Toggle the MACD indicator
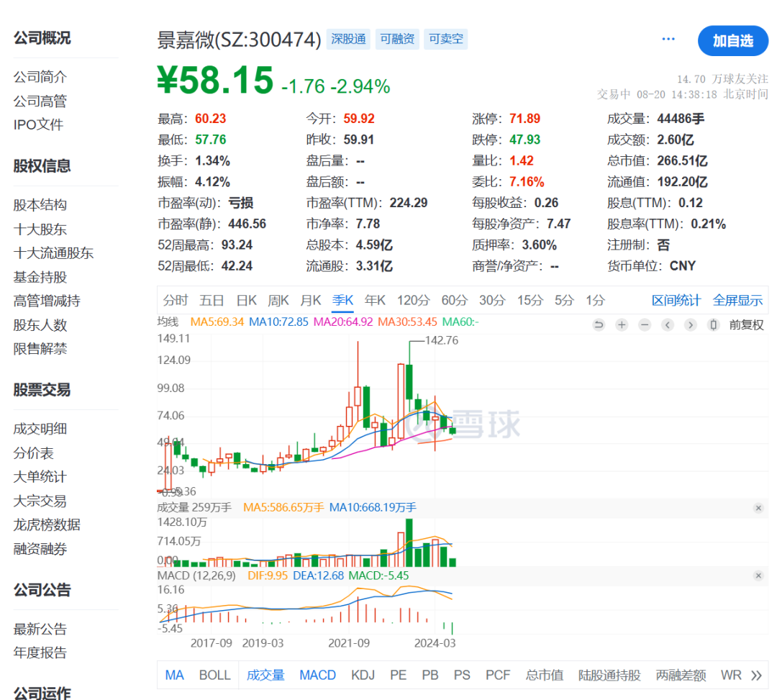 (x=318, y=676)
